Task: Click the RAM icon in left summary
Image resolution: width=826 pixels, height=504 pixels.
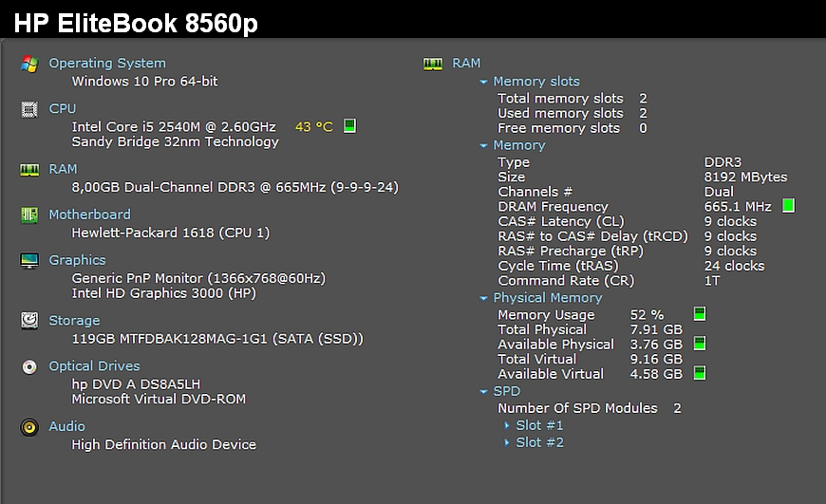Action: (x=29, y=170)
